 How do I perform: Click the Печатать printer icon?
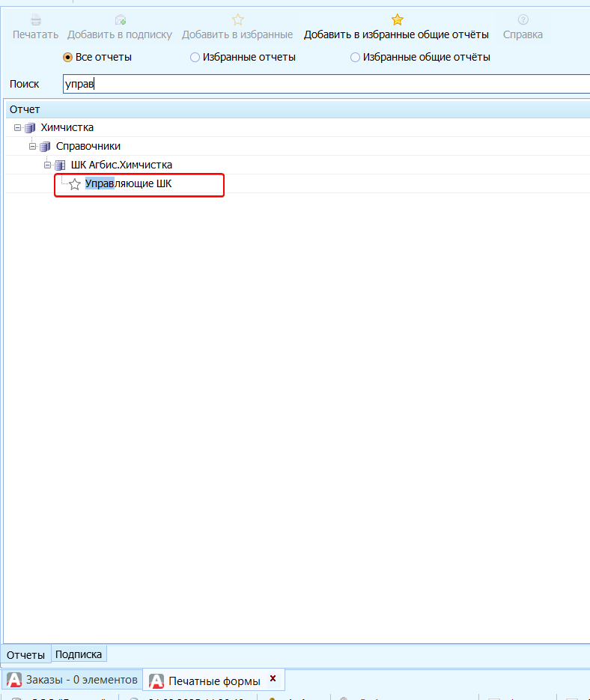coord(35,20)
